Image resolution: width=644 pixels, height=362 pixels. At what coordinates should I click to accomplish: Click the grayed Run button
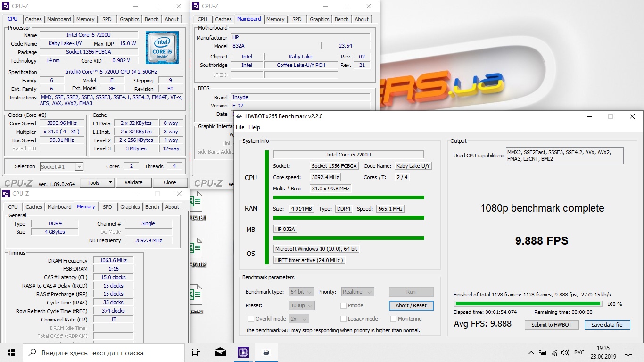pos(411,292)
